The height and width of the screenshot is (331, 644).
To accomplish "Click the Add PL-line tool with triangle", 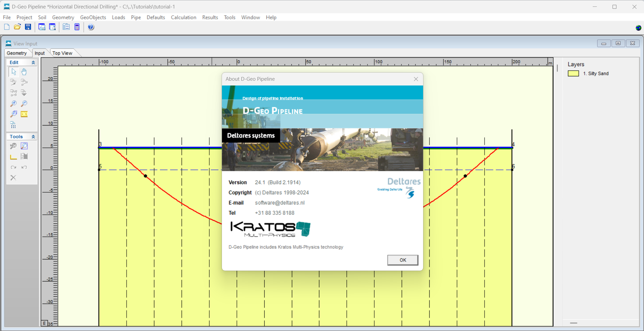I will pyautogui.click(x=24, y=93).
